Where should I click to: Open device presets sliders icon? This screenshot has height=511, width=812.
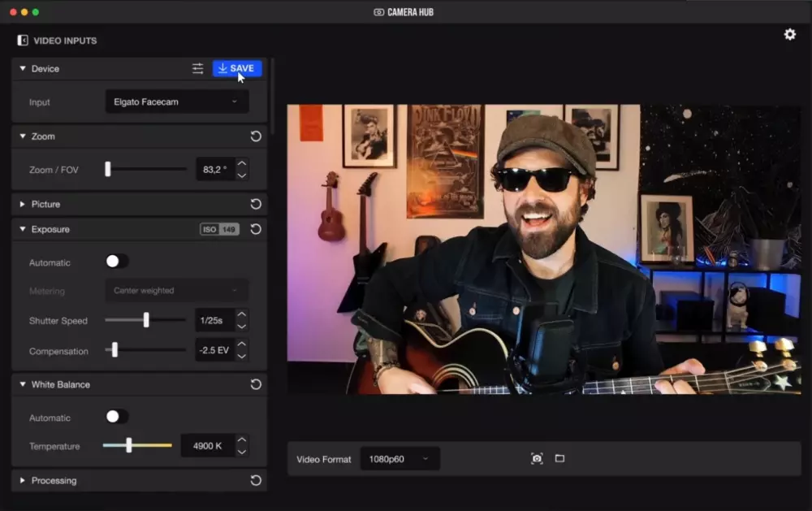tap(198, 68)
